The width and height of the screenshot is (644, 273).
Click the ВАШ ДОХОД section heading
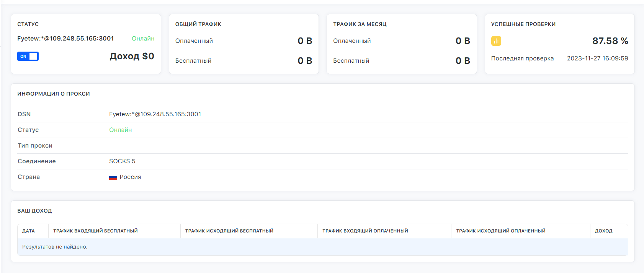pyautogui.click(x=34, y=211)
